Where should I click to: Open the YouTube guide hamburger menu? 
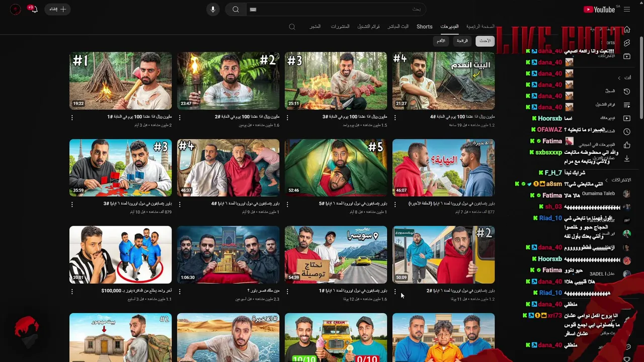pos(627,10)
